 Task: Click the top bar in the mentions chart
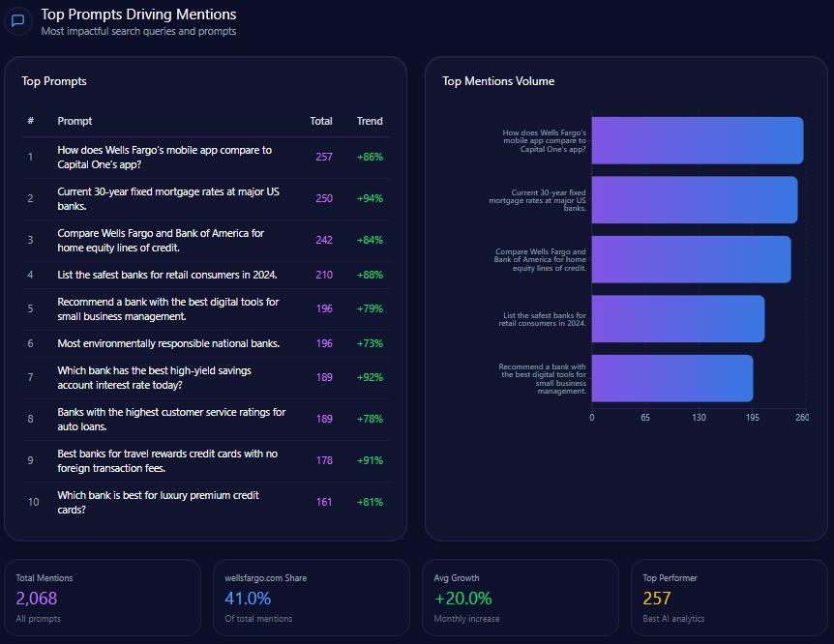[697, 140]
